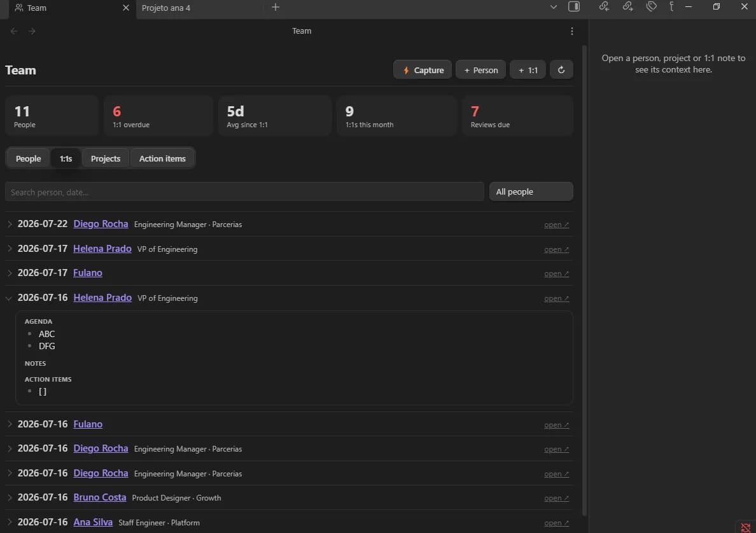
Task: Open the tab list dropdown chevron
Action: click(554, 7)
